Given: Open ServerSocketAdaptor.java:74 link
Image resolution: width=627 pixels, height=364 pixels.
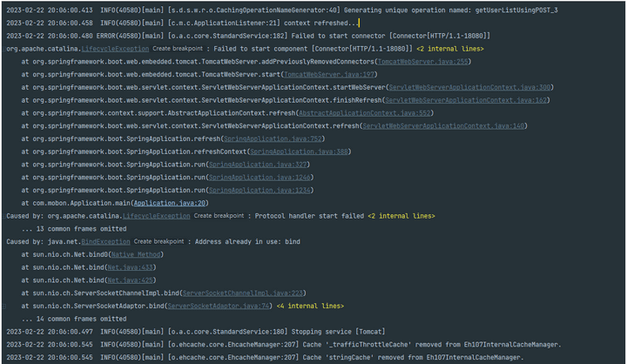Looking at the screenshot, I should click(219, 306).
